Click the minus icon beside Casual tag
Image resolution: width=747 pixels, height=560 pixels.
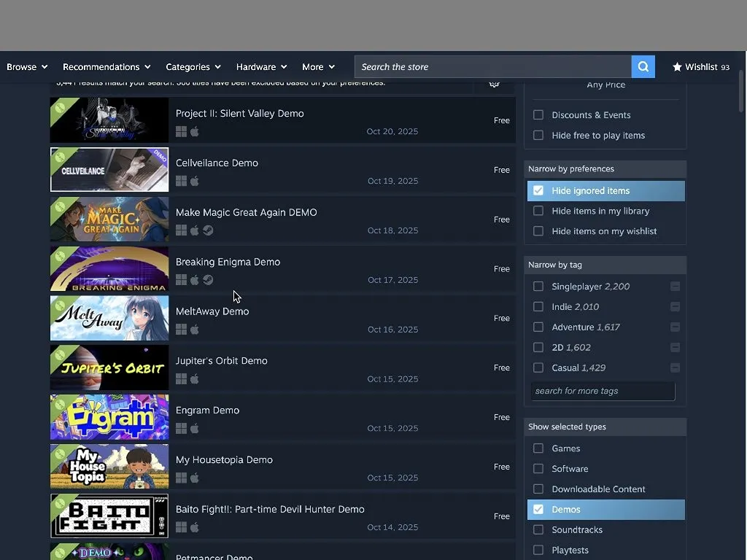675,368
